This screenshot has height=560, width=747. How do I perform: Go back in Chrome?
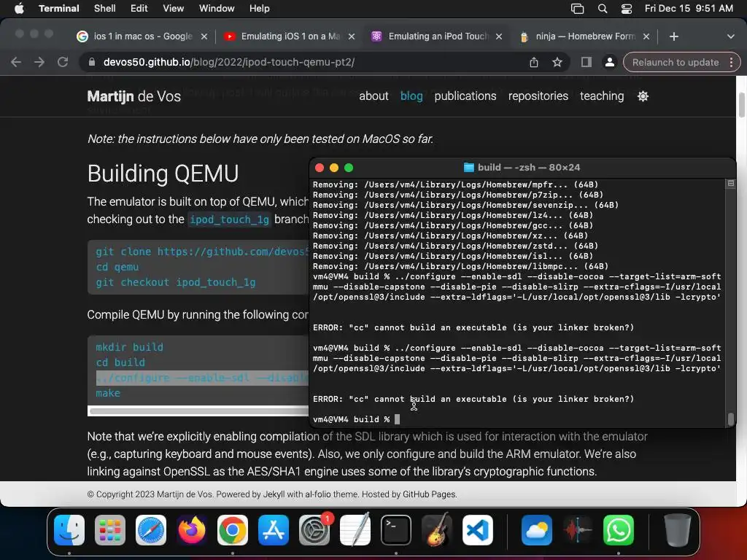point(16,62)
